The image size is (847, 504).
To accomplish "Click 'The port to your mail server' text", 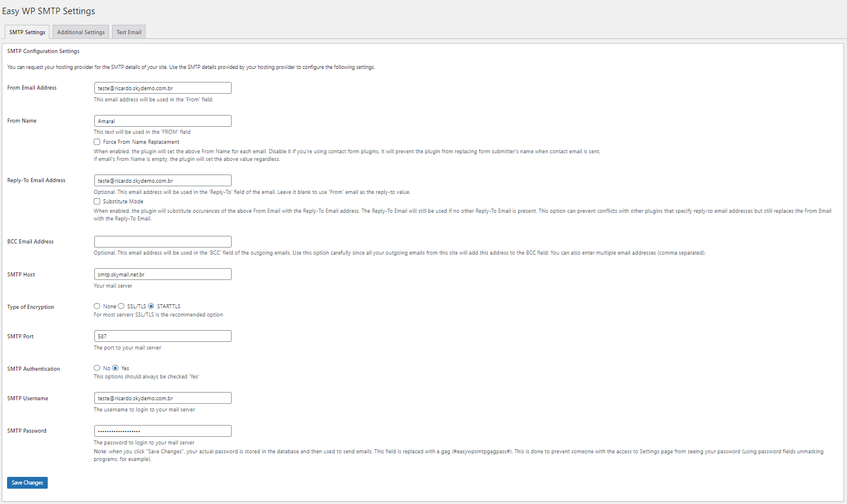I will click(127, 348).
